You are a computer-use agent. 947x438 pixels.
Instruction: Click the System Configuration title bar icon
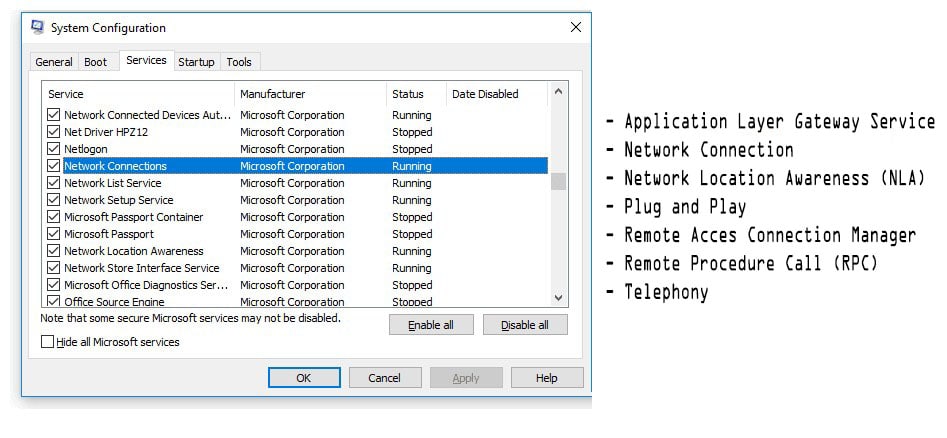click(x=38, y=28)
